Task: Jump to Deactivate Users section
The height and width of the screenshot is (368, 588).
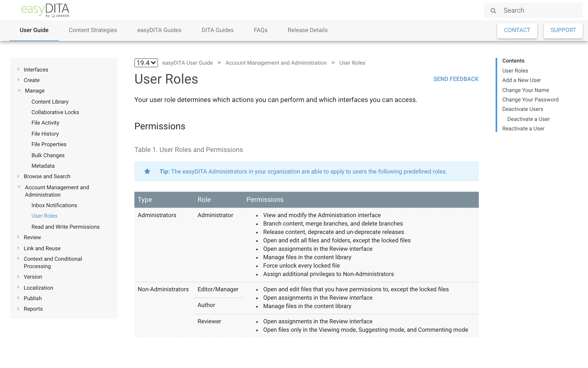Action: 523,109
